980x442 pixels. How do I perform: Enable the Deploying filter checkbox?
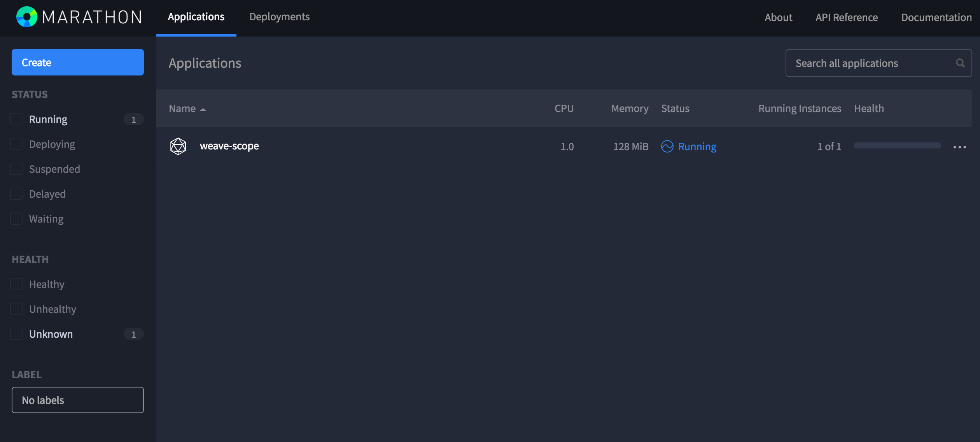[x=16, y=144]
